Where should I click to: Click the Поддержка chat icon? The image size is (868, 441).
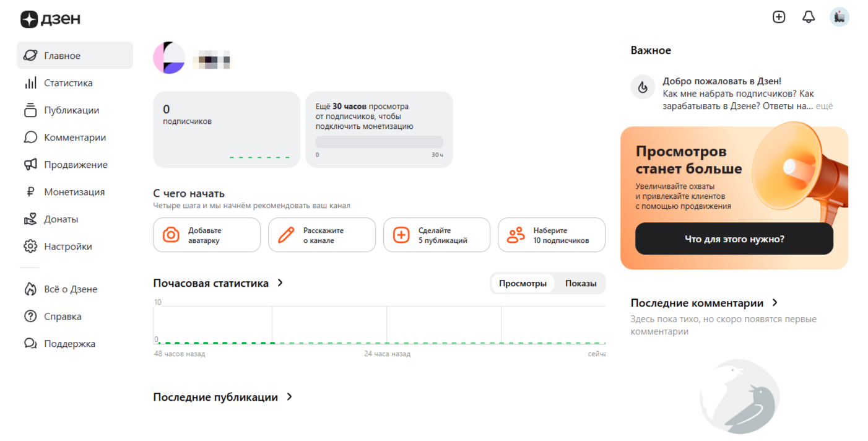point(30,344)
